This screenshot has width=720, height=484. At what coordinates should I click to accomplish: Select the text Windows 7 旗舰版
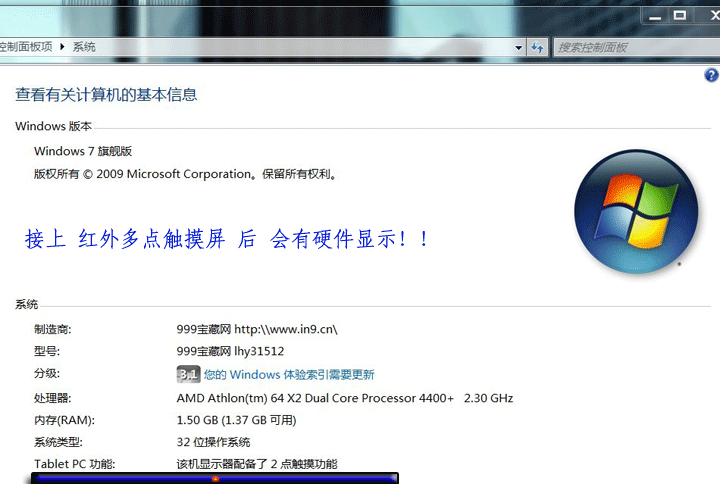pos(83,151)
